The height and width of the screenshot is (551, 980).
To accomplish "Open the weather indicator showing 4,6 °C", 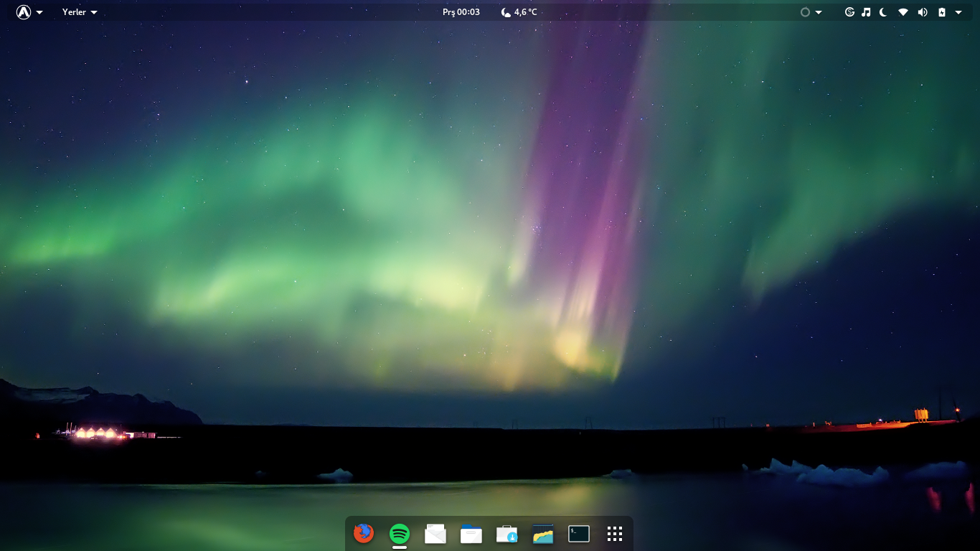I will coord(519,12).
